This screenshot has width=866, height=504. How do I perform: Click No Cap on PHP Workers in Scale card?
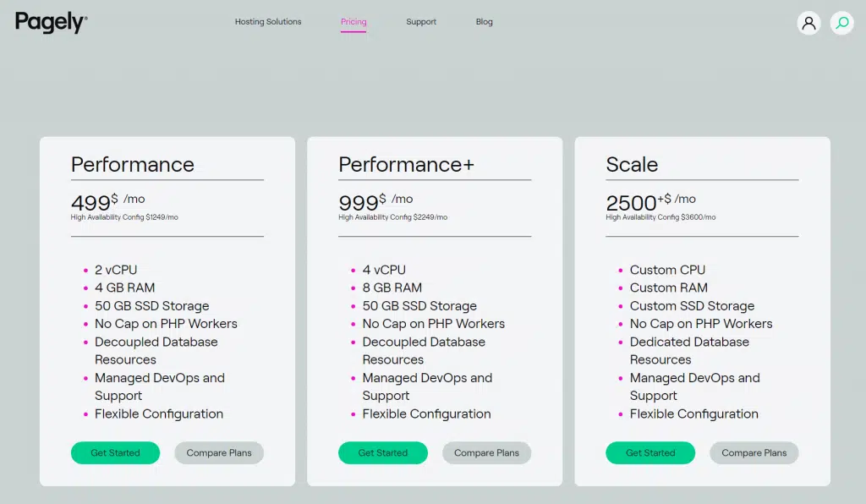(x=701, y=324)
